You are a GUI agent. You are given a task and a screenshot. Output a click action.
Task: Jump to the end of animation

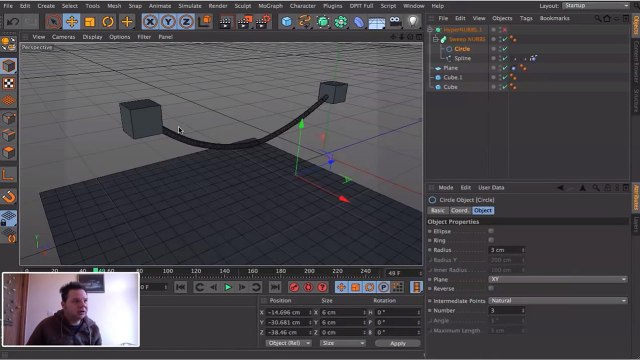(x=276, y=287)
